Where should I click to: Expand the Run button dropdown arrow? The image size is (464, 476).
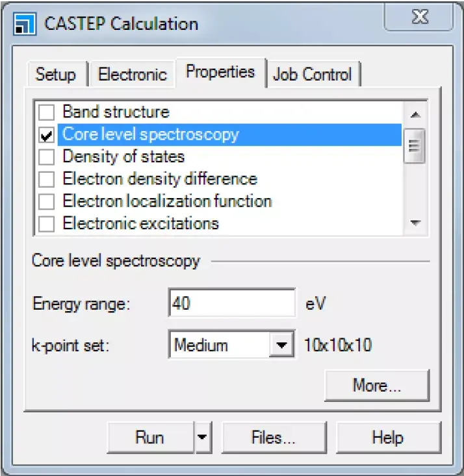203,438
